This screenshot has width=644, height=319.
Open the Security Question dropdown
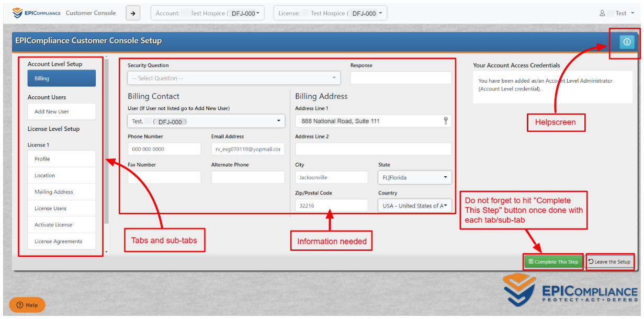tap(234, 78)
